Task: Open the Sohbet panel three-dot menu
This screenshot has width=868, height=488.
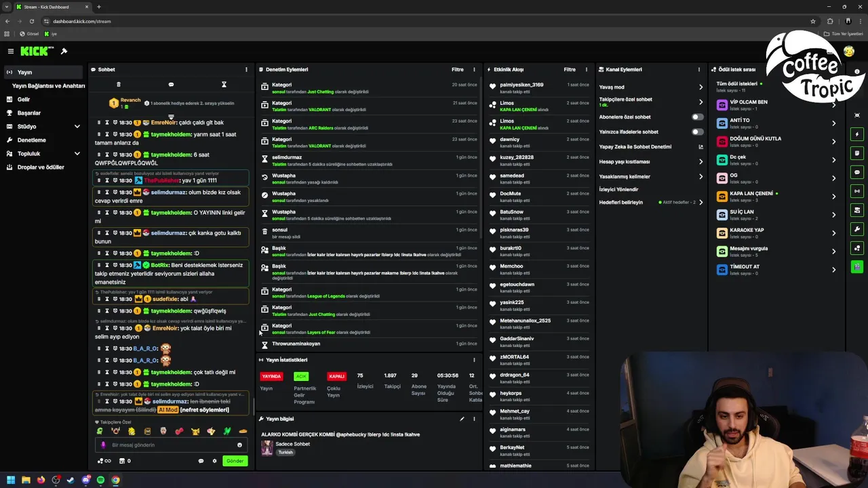Action: 246,69
